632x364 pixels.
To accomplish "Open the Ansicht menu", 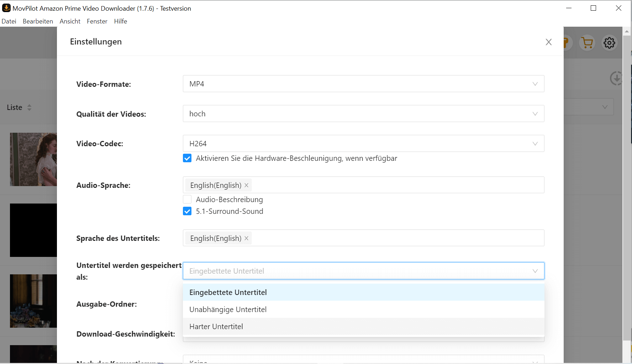I will click(70, 21).
